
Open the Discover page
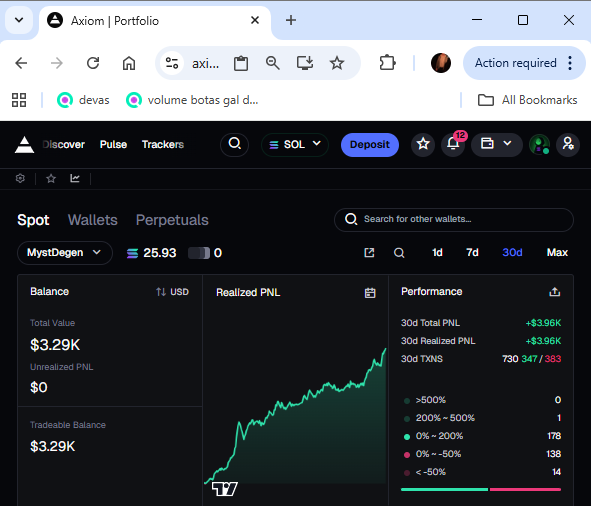tap(64, 144)
